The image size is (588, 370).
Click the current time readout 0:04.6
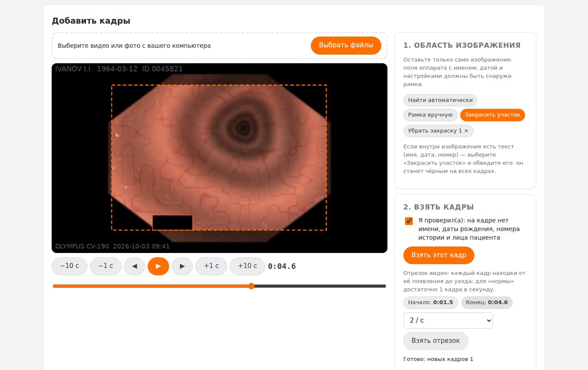click(x=282, y=266)
